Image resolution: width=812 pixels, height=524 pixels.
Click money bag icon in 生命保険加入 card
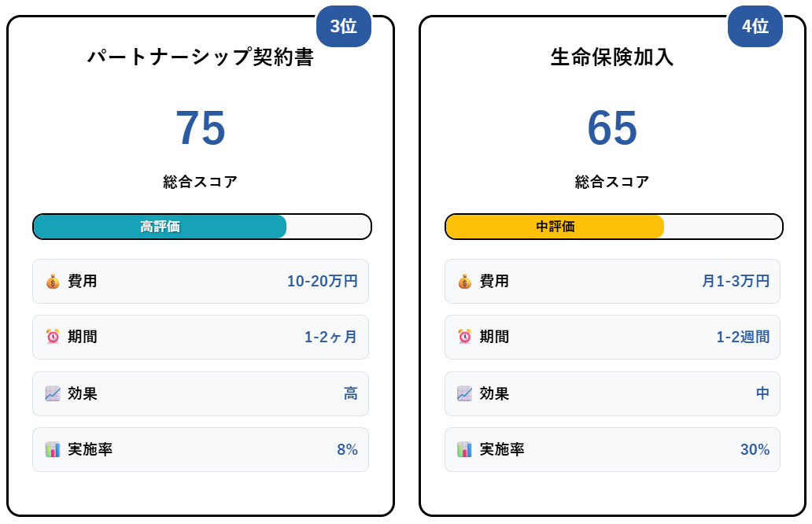pos(464,281)
